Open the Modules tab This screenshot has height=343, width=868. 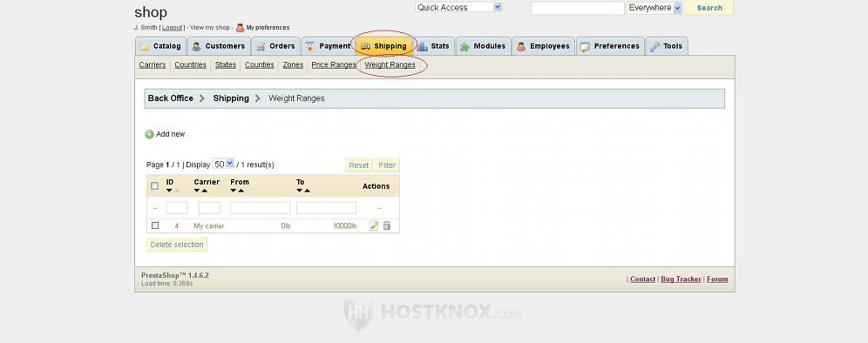coord(484,46)
